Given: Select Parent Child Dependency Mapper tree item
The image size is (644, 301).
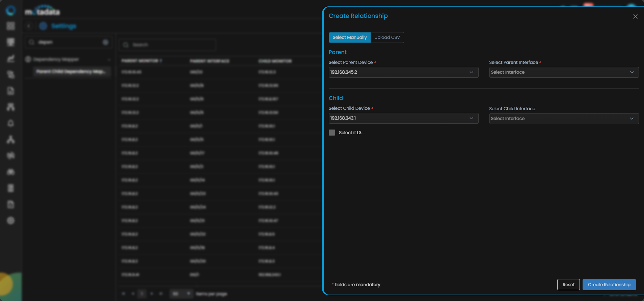Looking at the screenshot, I should [71, 72].
